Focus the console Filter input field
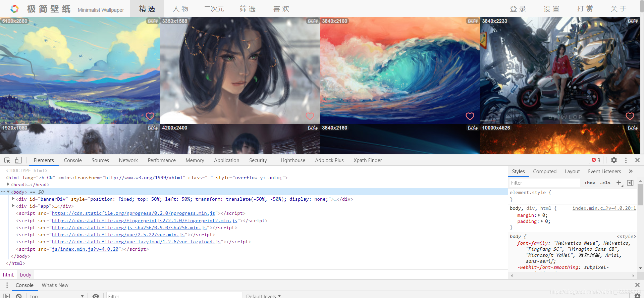Viewport: 644px width, 298px height. (x=174, y=296)
